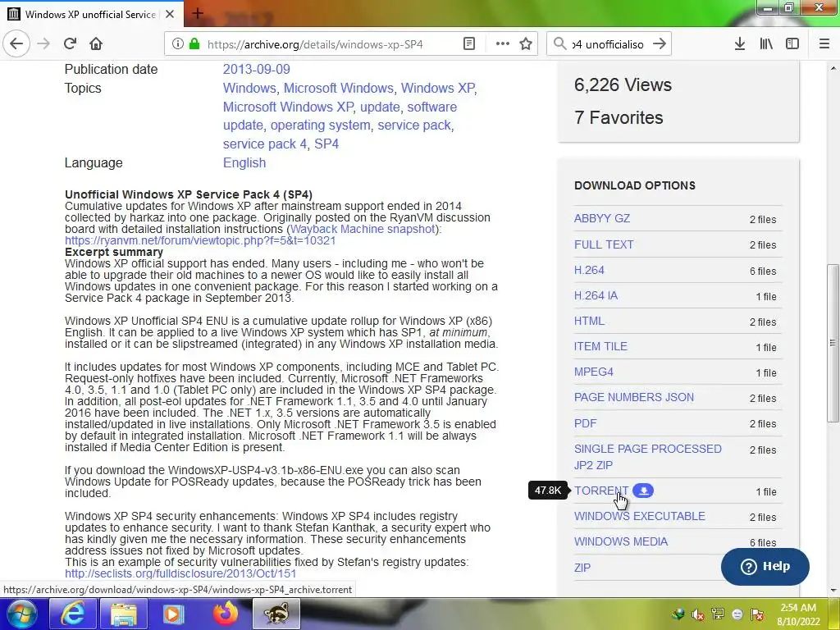Open the WINDOWS MEDIA download option
Viewport: 840px width, 630px height.
(x=621, y=541)
